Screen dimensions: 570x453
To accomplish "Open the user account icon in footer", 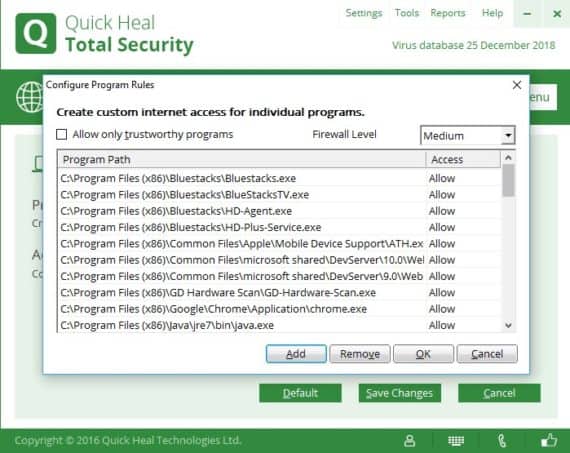I will coord(410,441).
